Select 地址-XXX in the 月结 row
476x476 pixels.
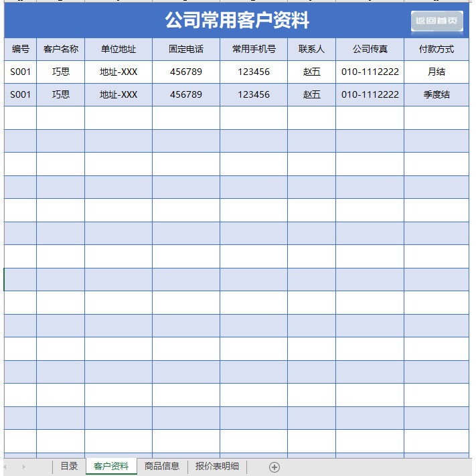(x=118, y=72)
